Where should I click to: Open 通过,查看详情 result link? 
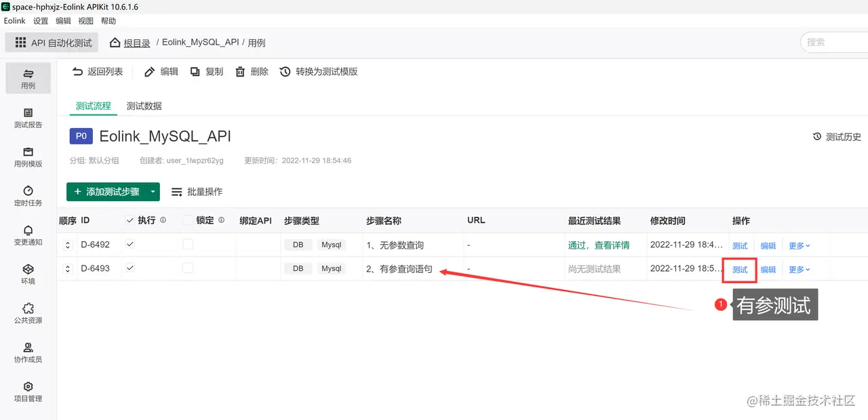coord(599,245)
